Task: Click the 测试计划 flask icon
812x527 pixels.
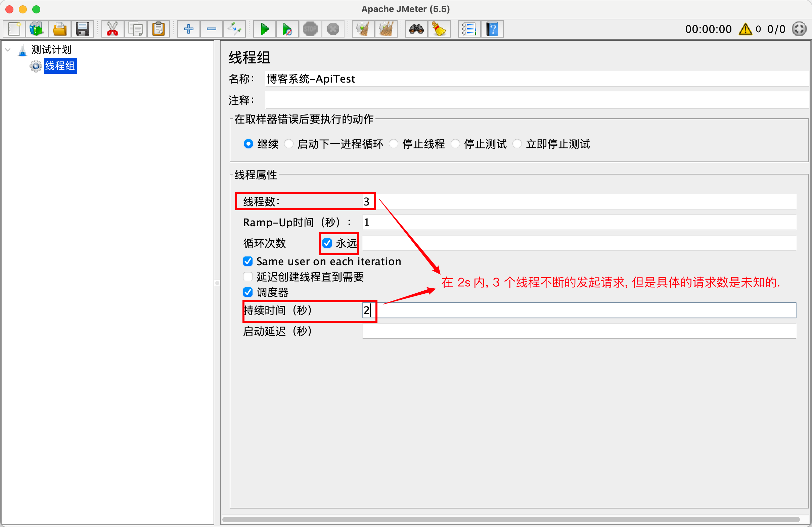Action: [x=22, y=50]
